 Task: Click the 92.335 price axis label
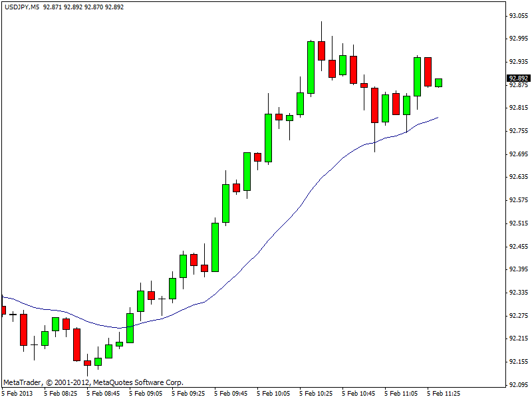coord(519,293)
